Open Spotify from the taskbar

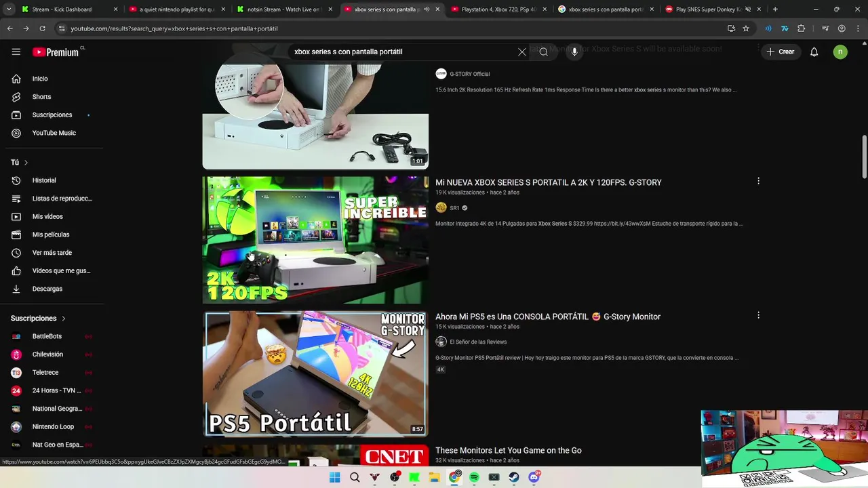click(x=474, y=477)
